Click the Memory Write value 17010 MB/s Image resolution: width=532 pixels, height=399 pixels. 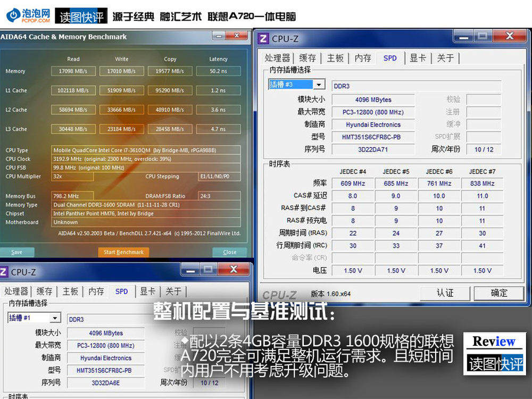pos(121,71)
